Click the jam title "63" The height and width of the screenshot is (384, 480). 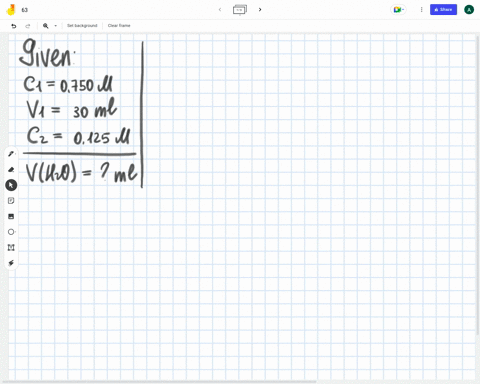pyautogui.click(x=25, y=10)
